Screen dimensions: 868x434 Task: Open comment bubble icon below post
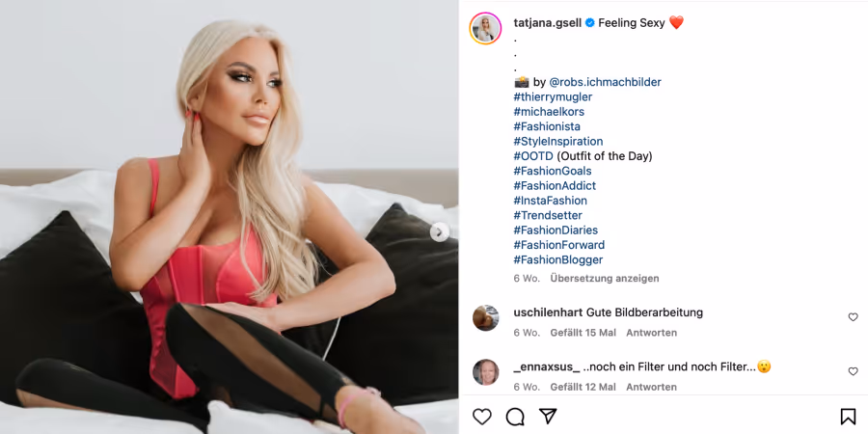pyautogui.click(x=515, y=417)
